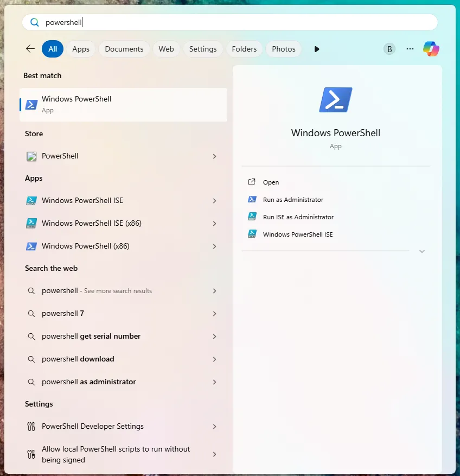460x476 pixels.
Task: Click the PowerShell Store result icon
Action: pos(31,156)
